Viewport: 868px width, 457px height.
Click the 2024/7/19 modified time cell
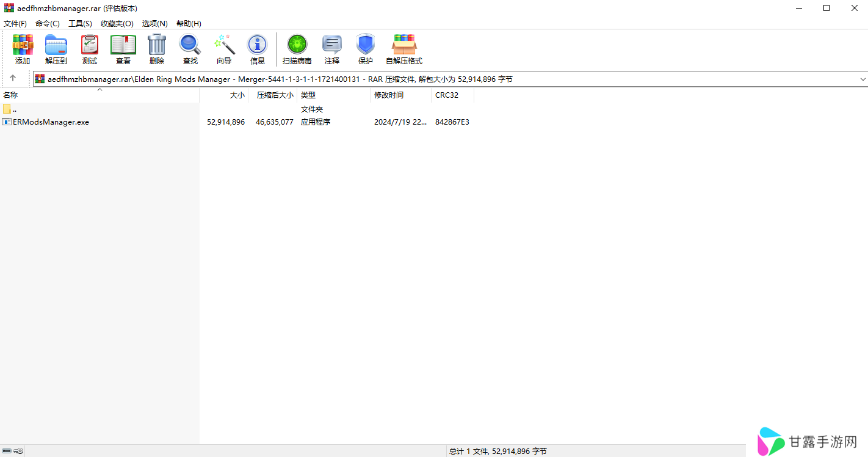click(400, 122)
